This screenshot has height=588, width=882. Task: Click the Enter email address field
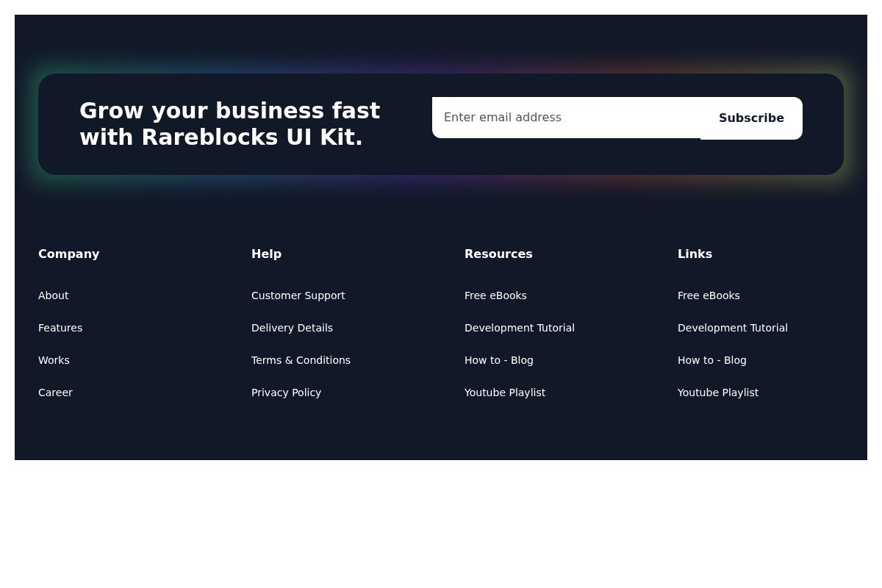coord(566,118)
